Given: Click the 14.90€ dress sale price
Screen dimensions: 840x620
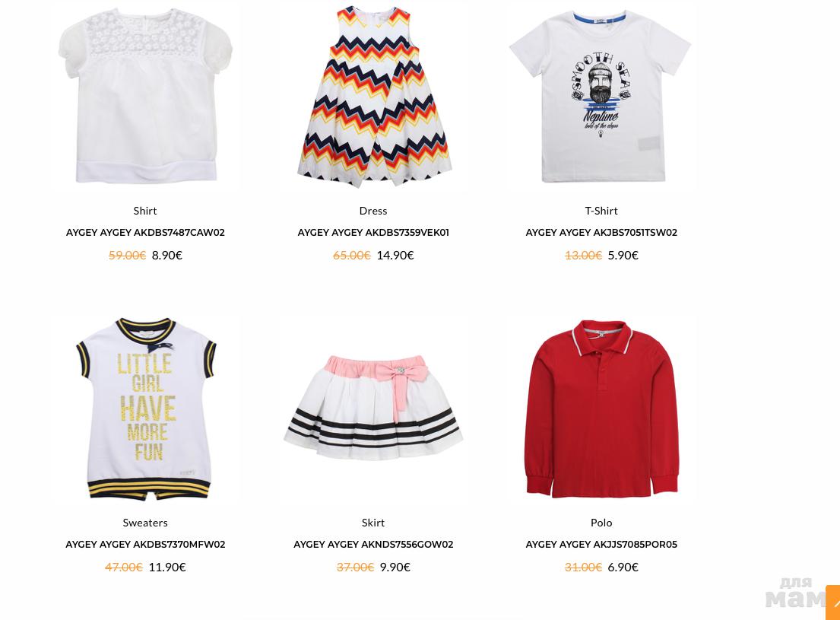Looking at the screenshot, I should click(x=395, y=256).
